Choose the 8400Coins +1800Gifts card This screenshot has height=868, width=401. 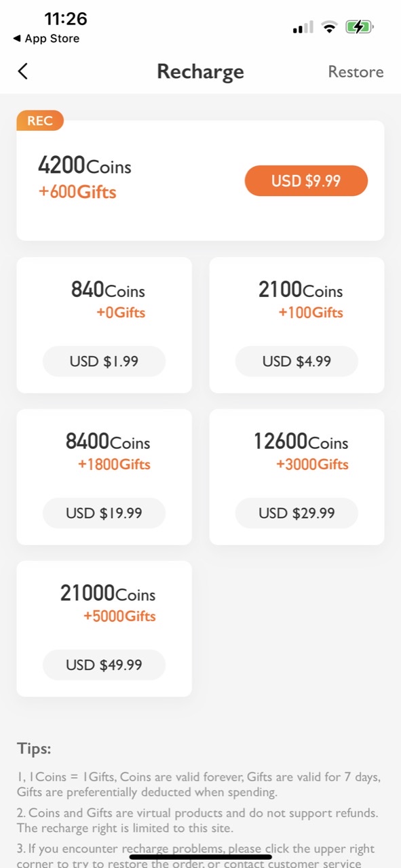coord(104,477)
